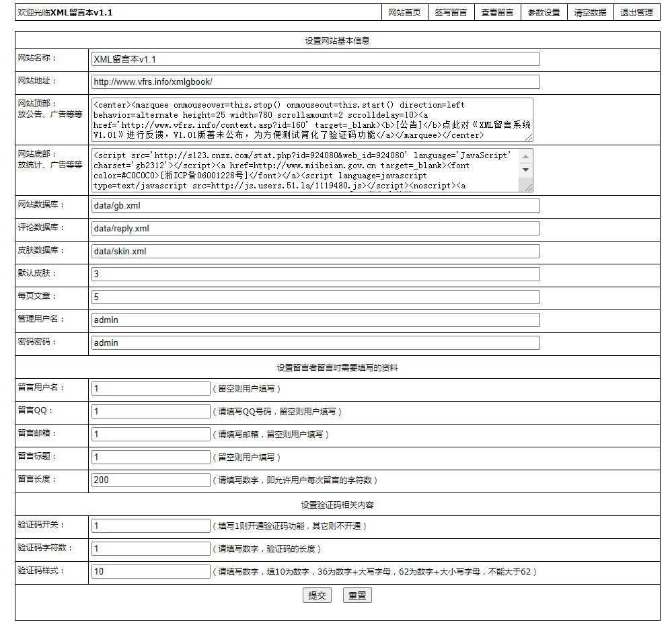
Task: Click the 验证码字符数 input field
Action: click(x=151, y=548)
